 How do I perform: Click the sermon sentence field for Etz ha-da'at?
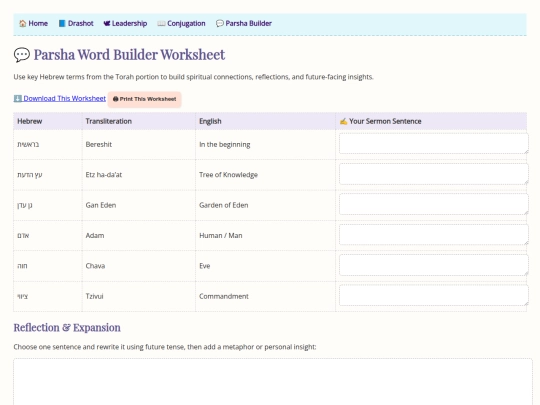(434, 174)
